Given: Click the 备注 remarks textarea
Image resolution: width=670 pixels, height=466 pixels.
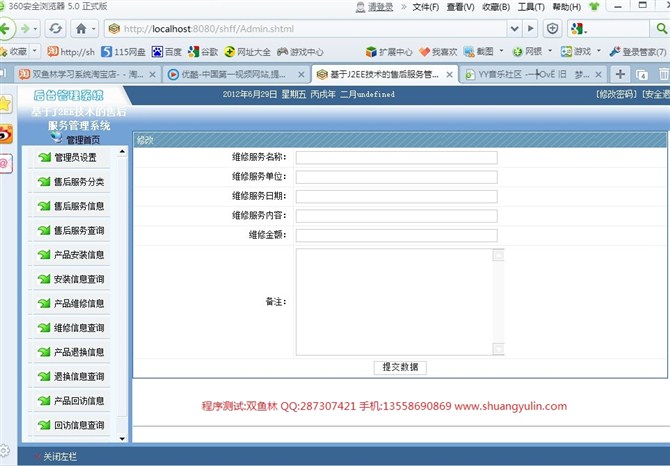Looking at the screenshot, I should [x=400, y=302].
